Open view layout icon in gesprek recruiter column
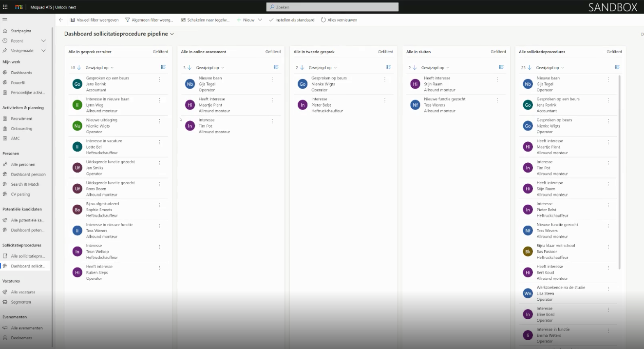 163,67
